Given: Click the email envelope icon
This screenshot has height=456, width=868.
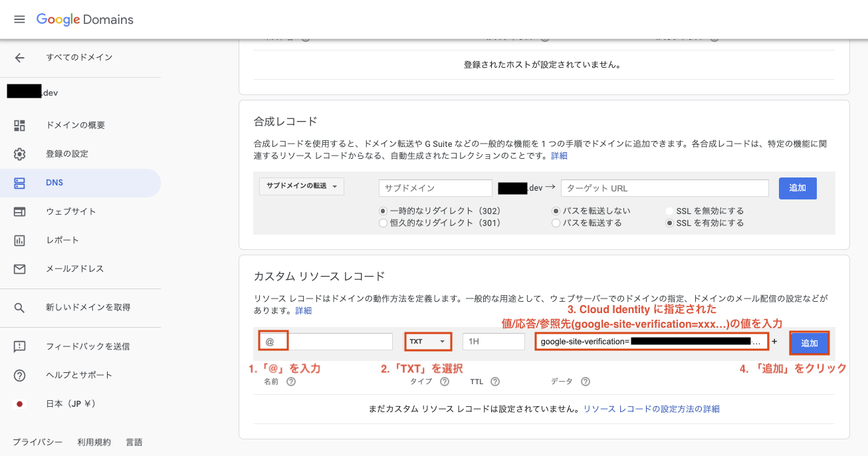Looking at the screenshot, I should (19, 269).
